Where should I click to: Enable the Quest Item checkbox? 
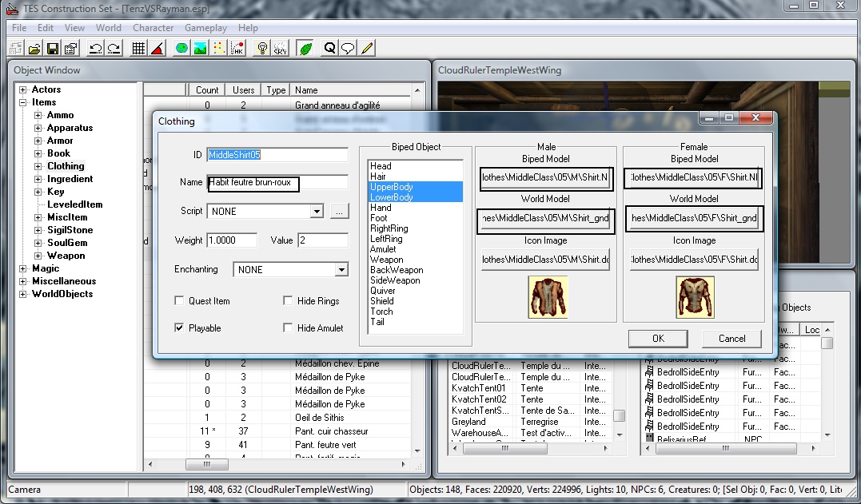pos(180,301)
